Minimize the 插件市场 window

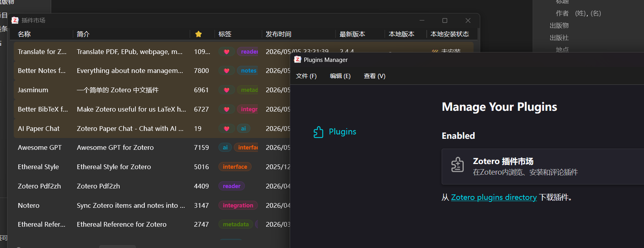(422, 21)
